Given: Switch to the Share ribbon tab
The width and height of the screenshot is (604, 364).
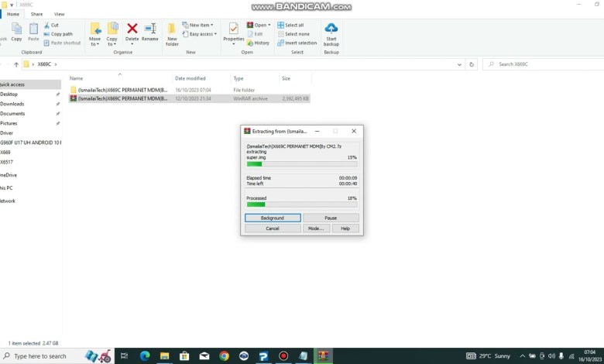Looking at the screenshot, I should 36,14.
